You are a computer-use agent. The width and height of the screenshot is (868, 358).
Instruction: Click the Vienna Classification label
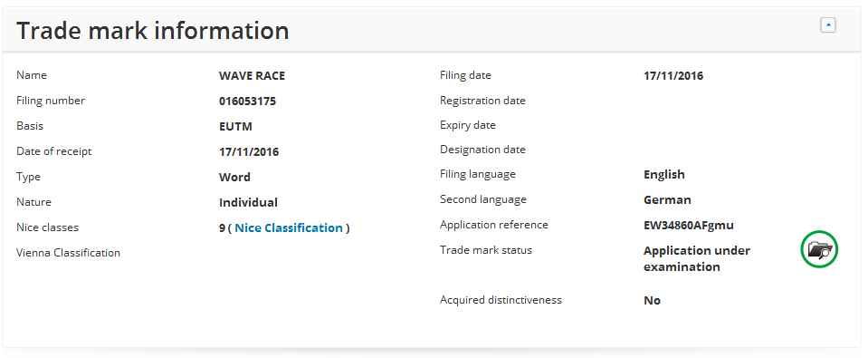click(69, 253)
